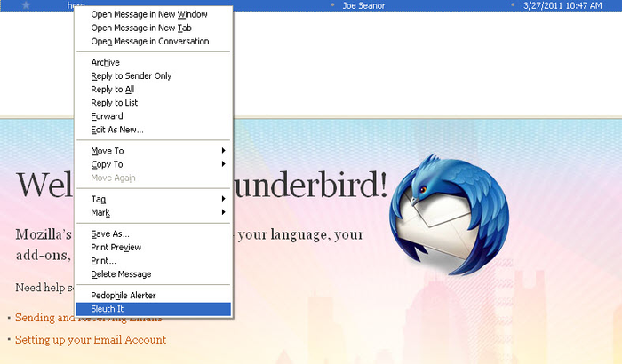The image size is (622, 364).
Task: Select Delete Message
Action: coord(153,274)
